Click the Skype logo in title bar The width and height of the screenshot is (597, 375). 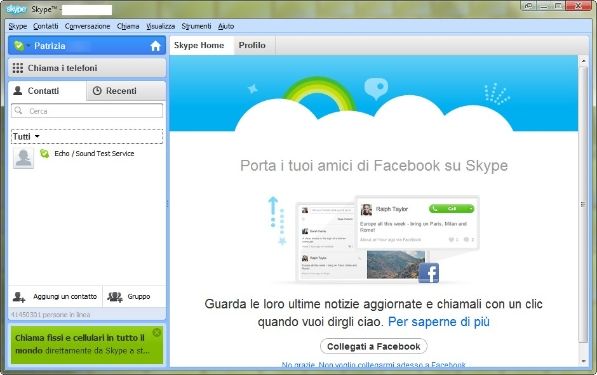point(16,9)
